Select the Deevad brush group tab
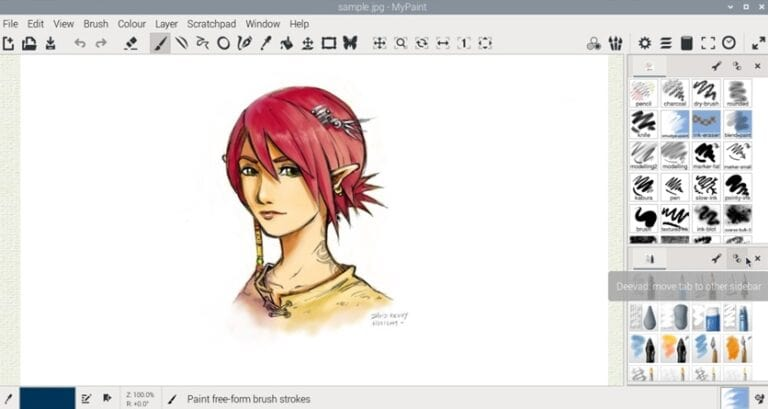 (x=649, y=259)
